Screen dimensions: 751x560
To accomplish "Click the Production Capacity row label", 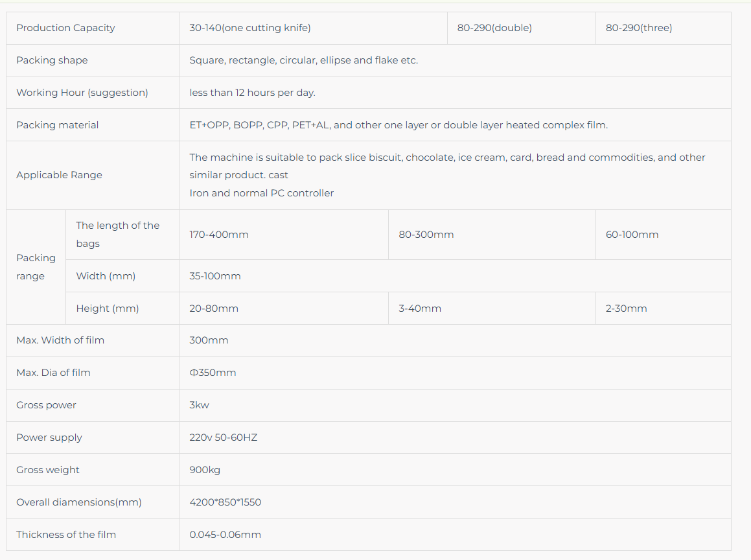I will pos(65,28).
